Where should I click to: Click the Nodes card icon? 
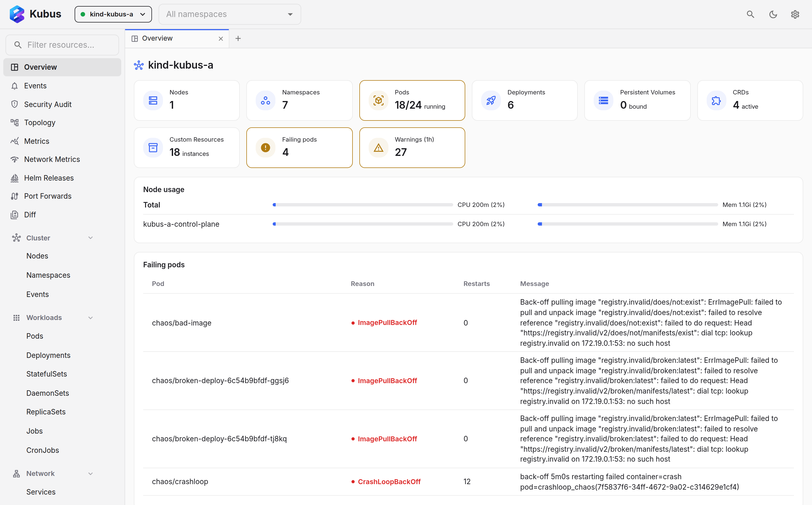click(153, 100)
